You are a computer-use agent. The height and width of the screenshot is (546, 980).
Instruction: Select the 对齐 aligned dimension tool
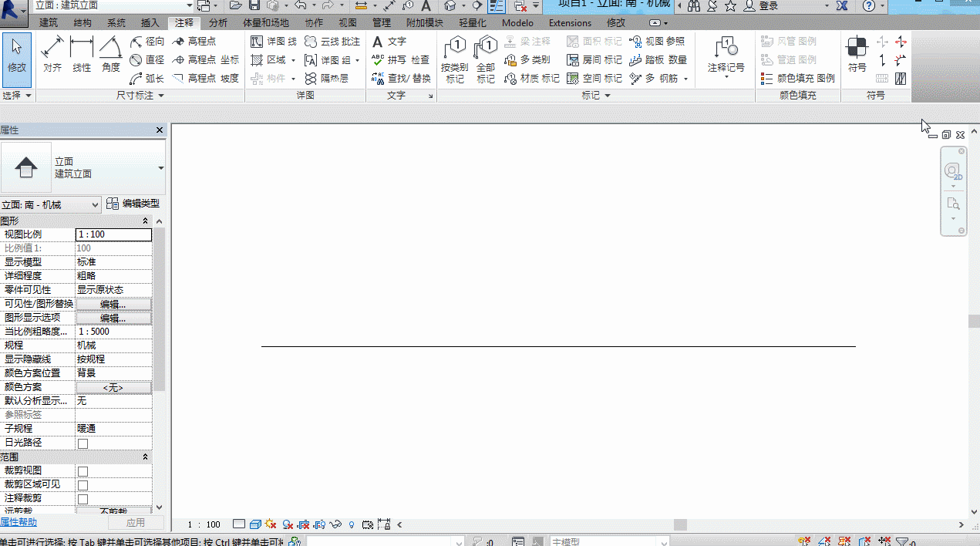[x=52, y=54]
